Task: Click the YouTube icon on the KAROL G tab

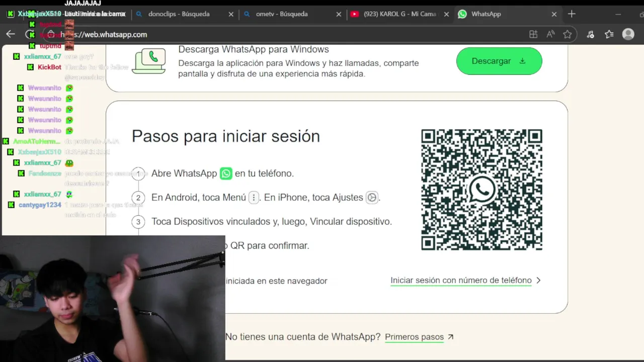Action: coord(355,14)
